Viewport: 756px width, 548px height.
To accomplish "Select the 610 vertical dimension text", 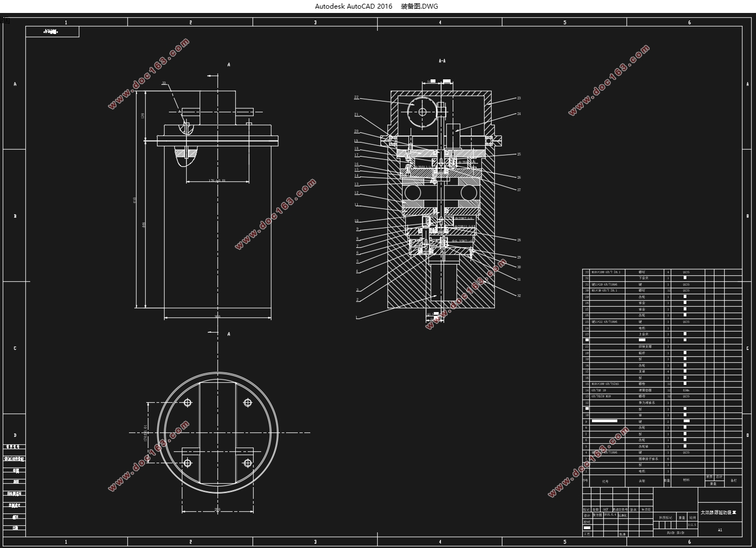I will pyautogui.click(x=134, y=200).
